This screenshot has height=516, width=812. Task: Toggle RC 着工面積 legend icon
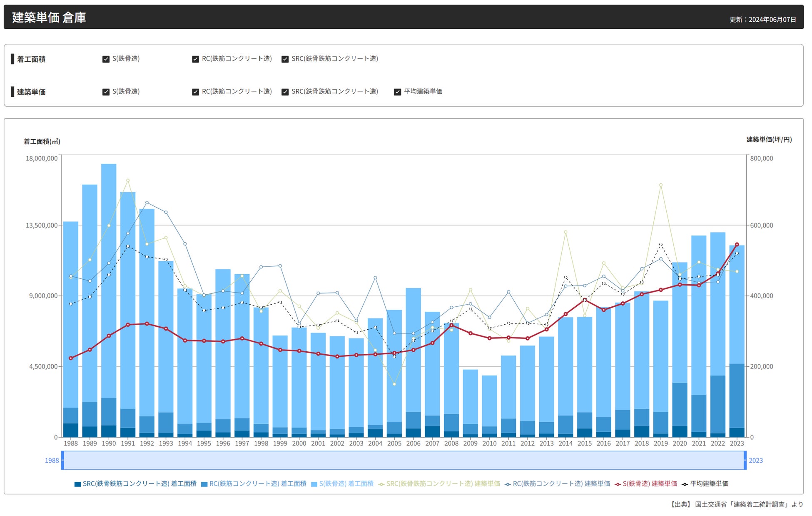[x=204, y=484]
